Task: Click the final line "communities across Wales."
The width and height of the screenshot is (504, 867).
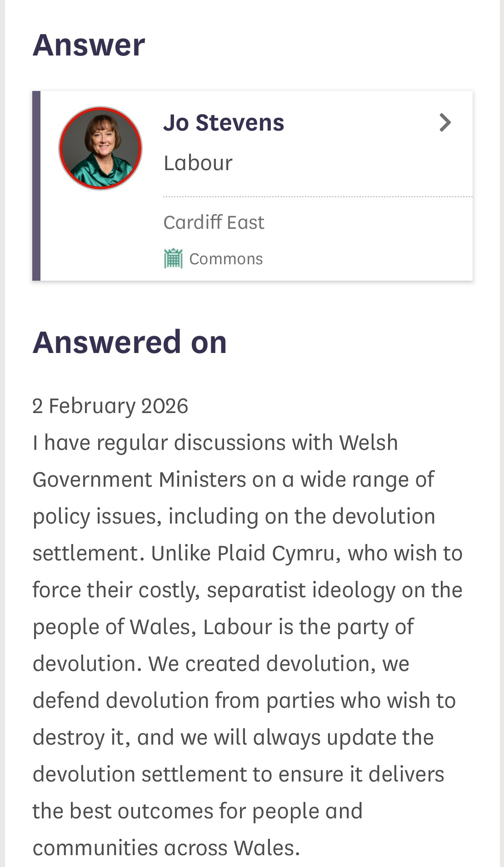Action: 166,848
